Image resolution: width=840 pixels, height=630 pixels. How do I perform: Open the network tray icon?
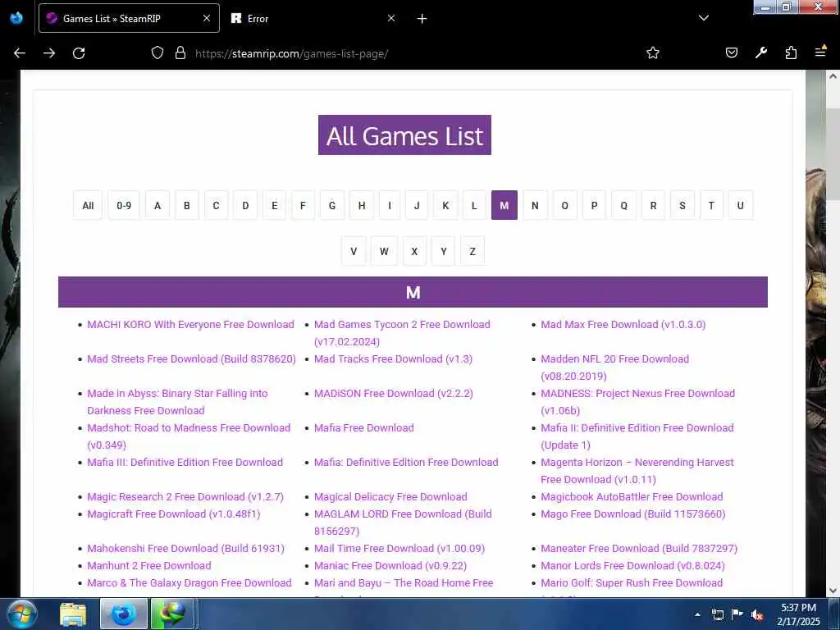(718, 614)
